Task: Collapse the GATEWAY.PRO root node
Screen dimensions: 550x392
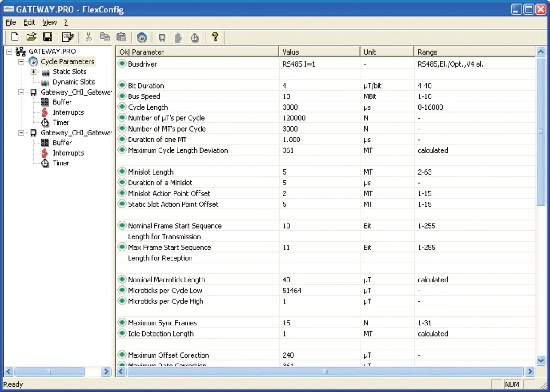Action: (x=9, y=52)
